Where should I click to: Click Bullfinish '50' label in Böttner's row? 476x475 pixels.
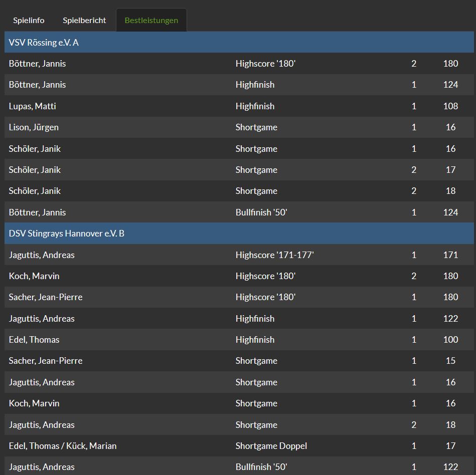(x=261, y=212)
